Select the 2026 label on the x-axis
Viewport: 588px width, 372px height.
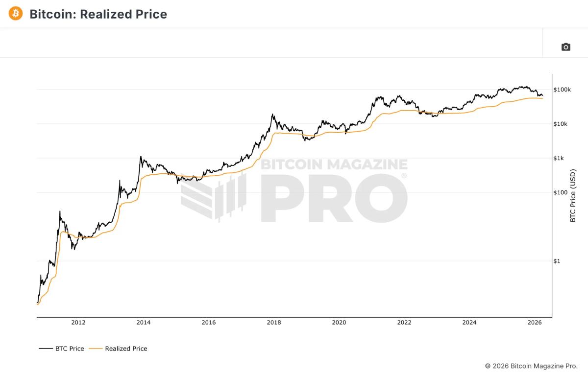pos(535,323)
